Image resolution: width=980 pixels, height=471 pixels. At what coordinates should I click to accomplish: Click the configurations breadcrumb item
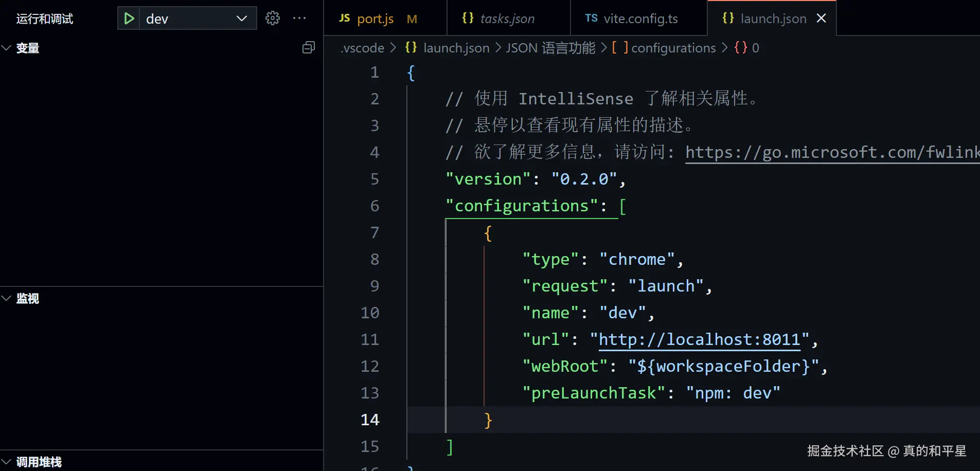click(x=673, y=48)
